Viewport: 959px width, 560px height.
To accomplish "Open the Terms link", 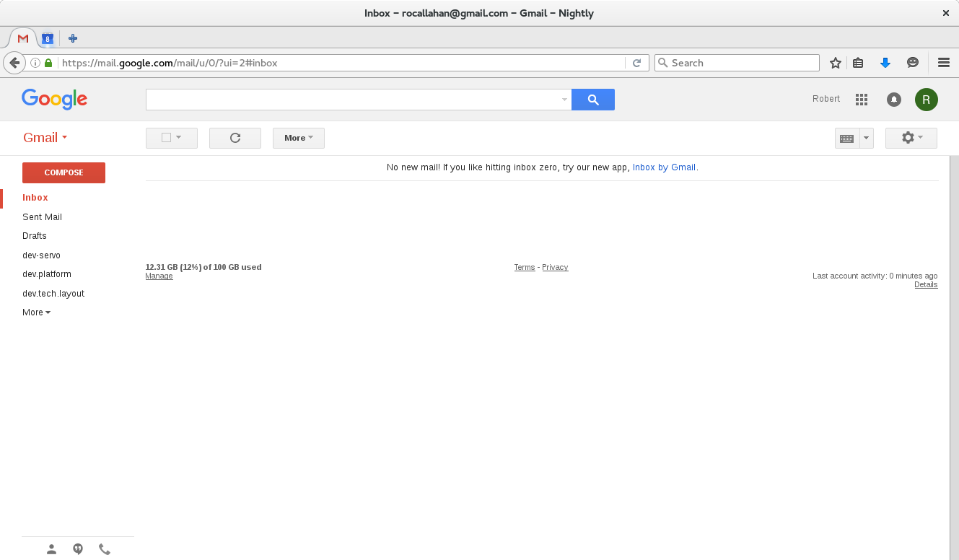I will (x=525, y=268).
